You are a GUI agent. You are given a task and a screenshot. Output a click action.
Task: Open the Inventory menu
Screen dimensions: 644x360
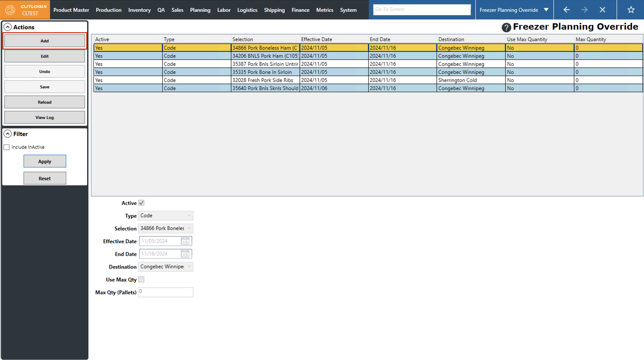(x=139, y=10)
